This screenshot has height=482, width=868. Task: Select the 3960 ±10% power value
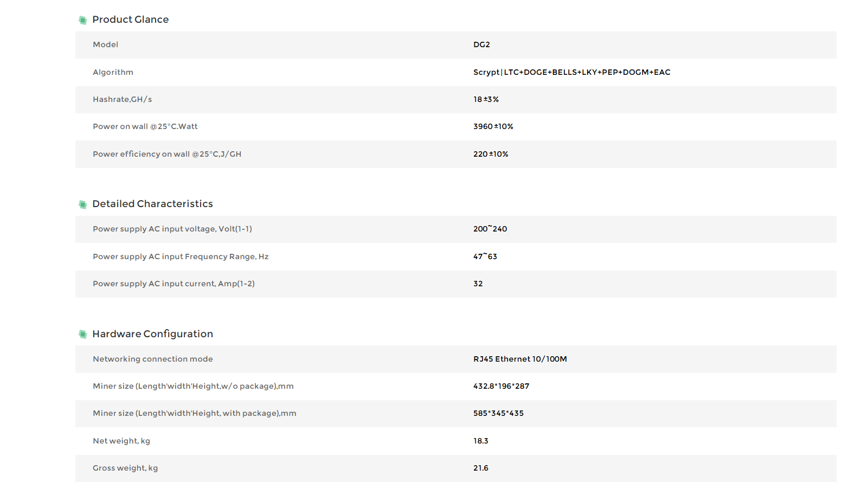tap(493, 127)
